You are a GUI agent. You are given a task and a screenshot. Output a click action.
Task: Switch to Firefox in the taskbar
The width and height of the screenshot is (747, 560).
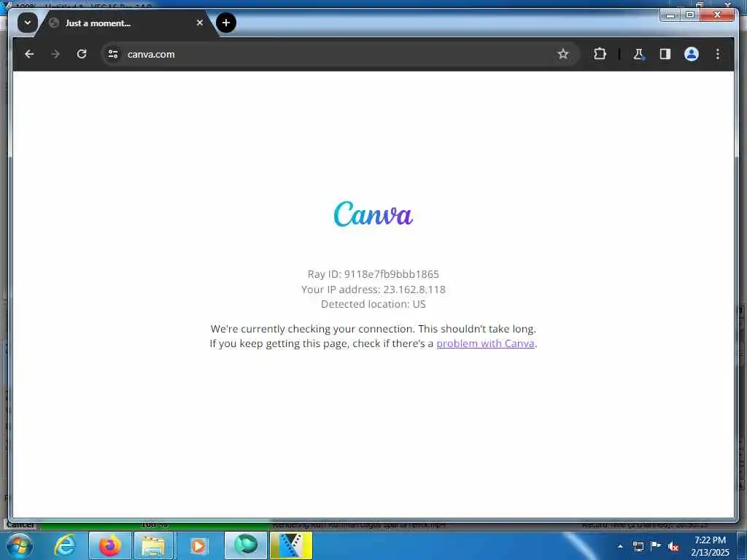[109, 545]
